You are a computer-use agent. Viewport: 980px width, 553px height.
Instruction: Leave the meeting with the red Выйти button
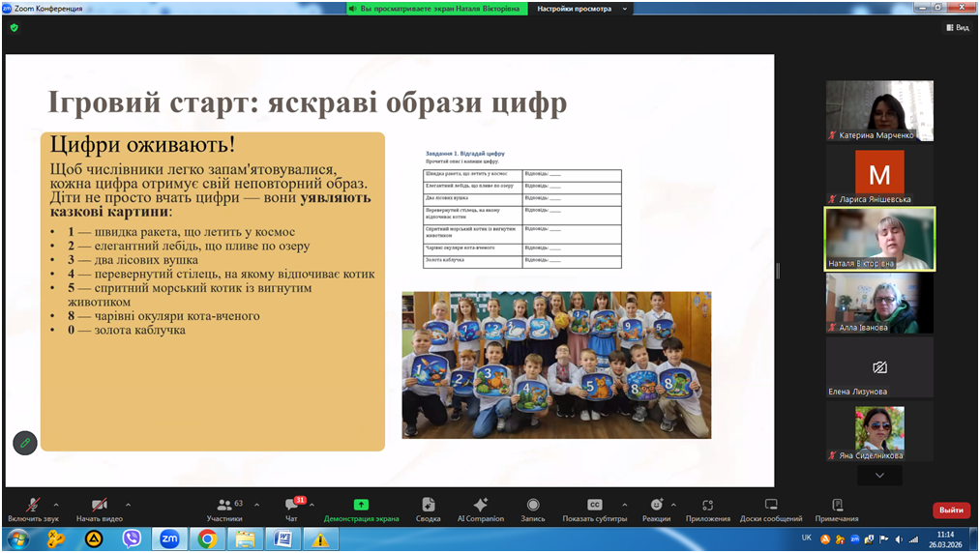coord(950,509)
